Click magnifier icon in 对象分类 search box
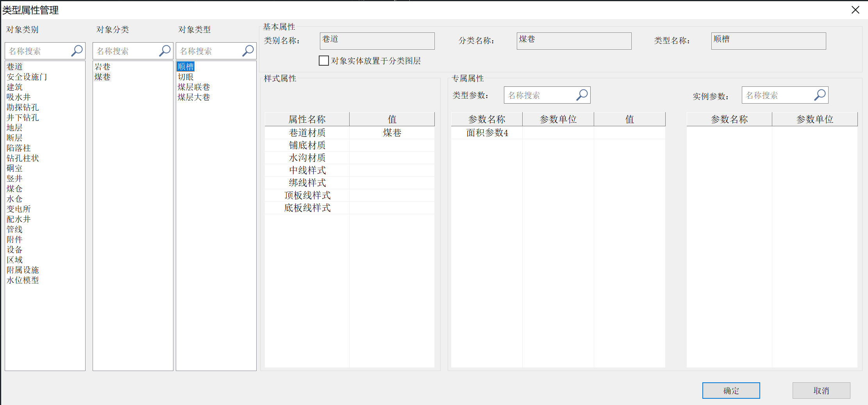Viewport: 868px width, 405px height. 165,51
